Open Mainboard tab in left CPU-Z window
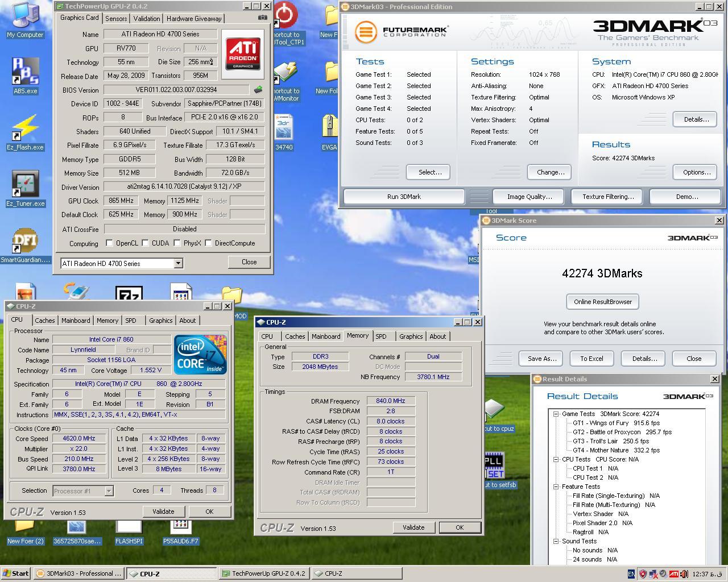728x582 pixels. pos(76,321)
